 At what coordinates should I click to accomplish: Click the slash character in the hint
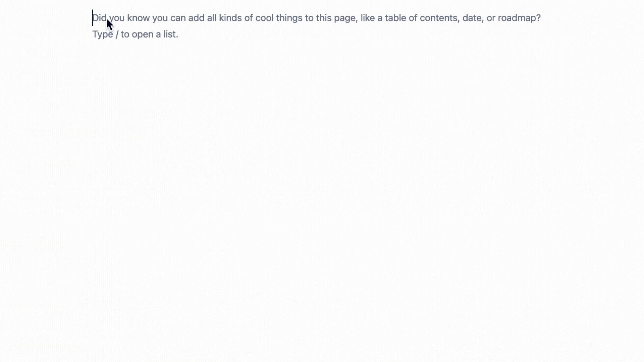tap(117, 34)
